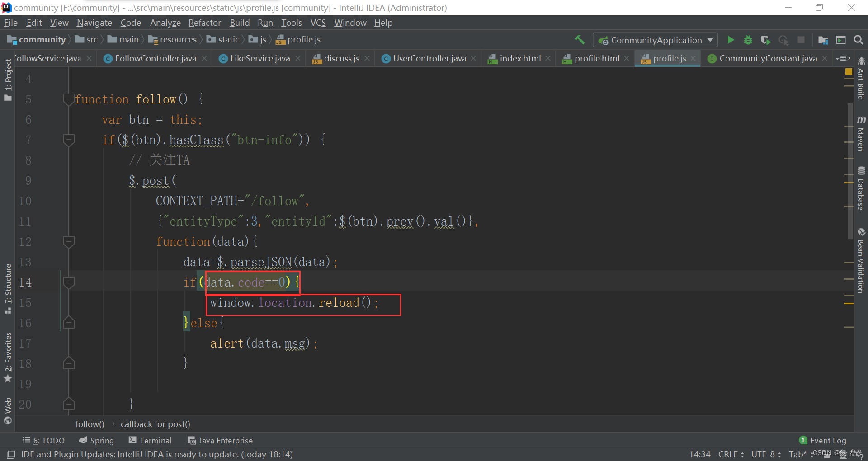Viewport: 868px width, 461px height.
Task: Toggle tool window bars icon in status bar
Action: point(11,454)
